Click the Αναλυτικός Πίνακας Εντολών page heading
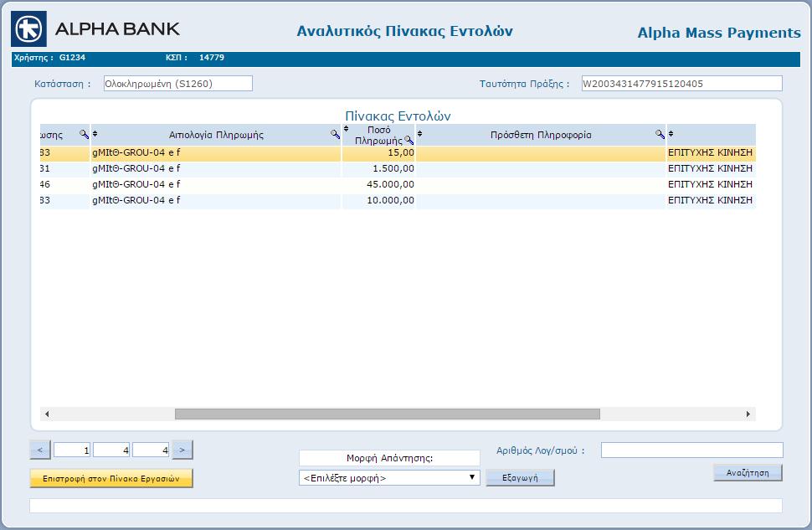 pyautogui.click(x=405, y=31)
